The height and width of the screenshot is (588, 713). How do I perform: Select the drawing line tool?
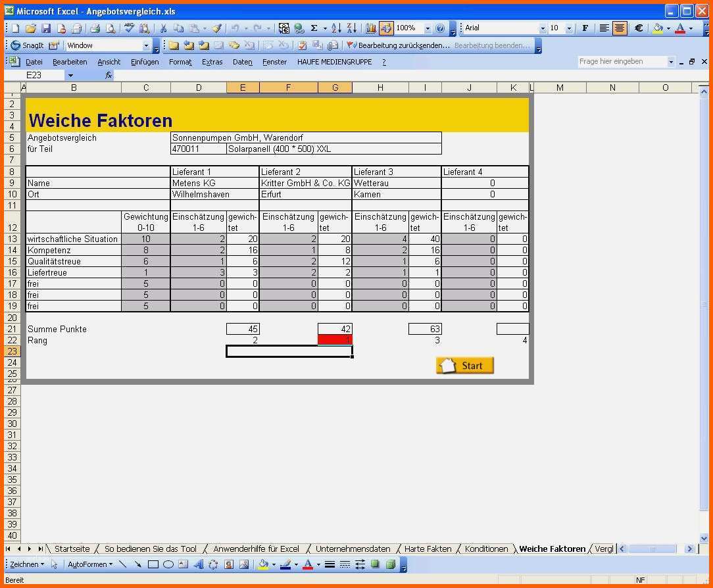[122, 565]
